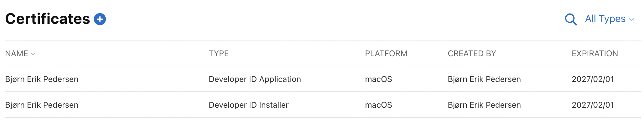Screen dimensions: 644x135
Task: Click the Certificates page heading
Action: tap(48, 19)
